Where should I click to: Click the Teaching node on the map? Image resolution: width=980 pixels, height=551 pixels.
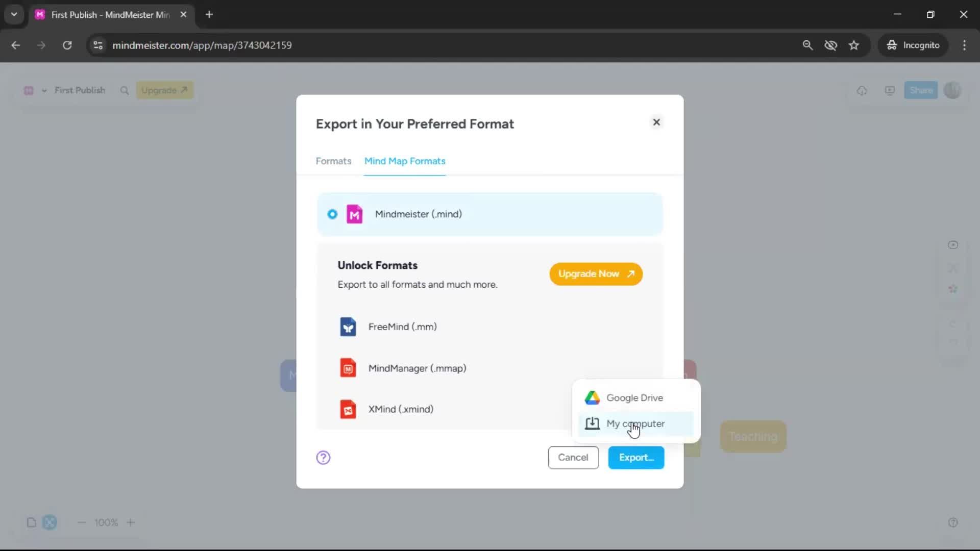point(753,437)
